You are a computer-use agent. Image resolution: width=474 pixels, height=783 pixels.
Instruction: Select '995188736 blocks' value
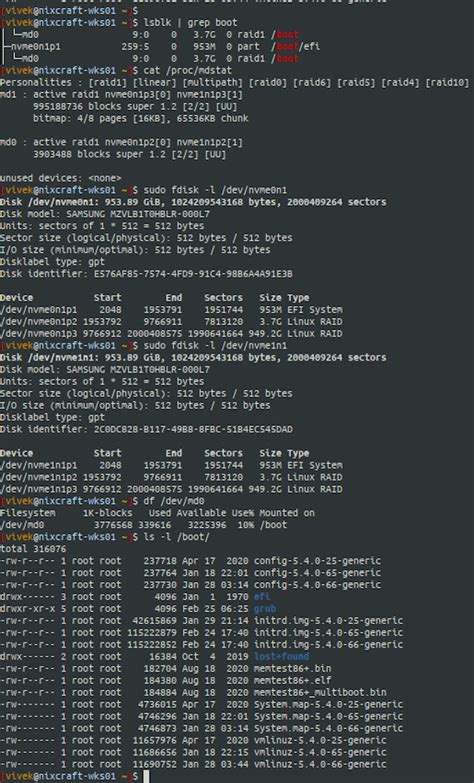(74, 106)
